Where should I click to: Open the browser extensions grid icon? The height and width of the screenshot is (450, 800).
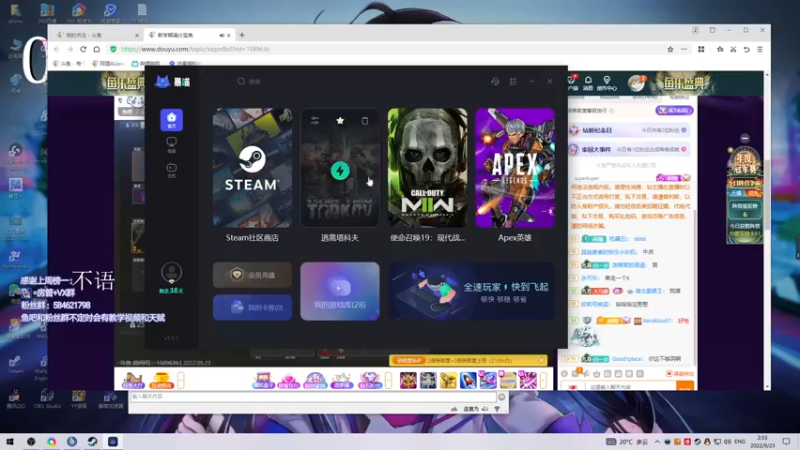coord(701,49)
